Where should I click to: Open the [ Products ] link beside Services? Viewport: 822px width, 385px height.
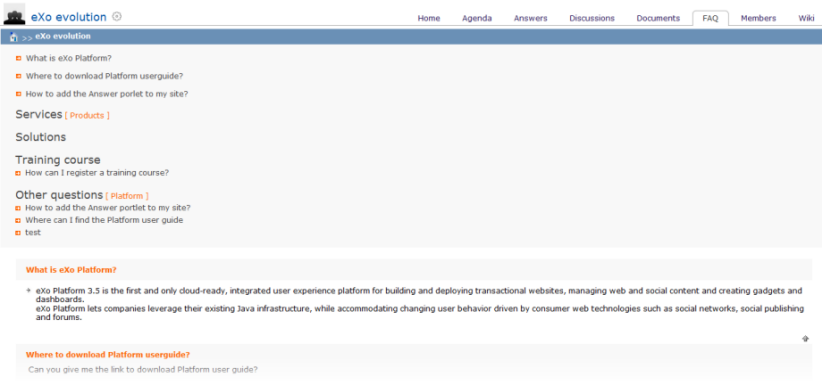[x=87, y=115]
